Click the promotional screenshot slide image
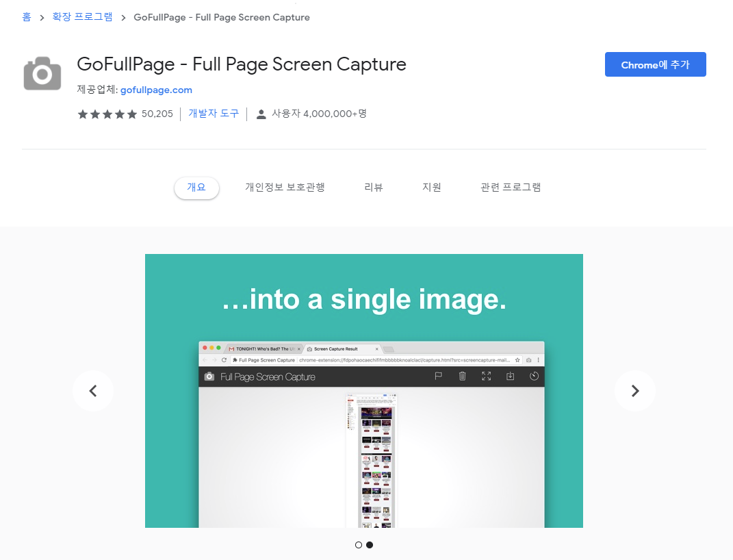 (363, 391)
